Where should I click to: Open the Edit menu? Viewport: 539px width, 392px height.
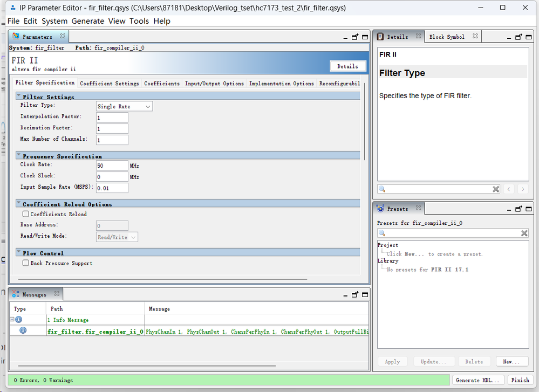(30, 21)
